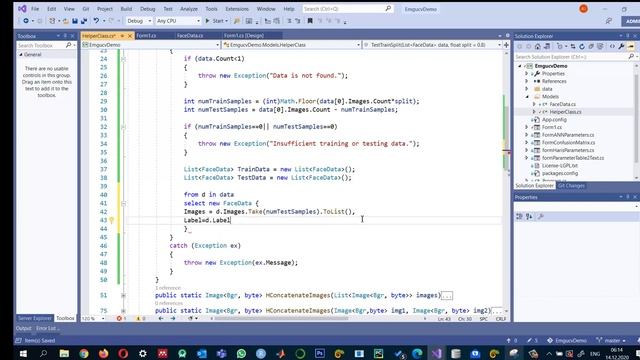
Task: Click the WhatsApp icon in the taskbar
Action: tap(241, 353)
